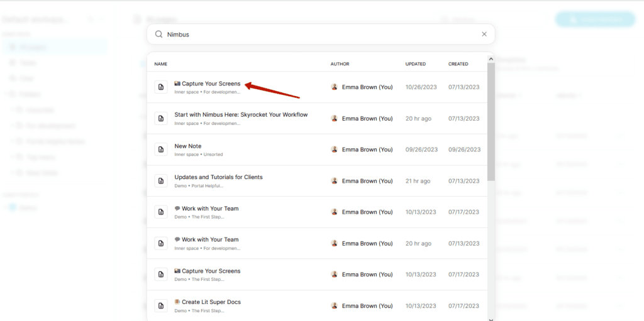Click the page icon beside Start with Nimbus Here
This screenshot has height=321, width=644.
161,118
